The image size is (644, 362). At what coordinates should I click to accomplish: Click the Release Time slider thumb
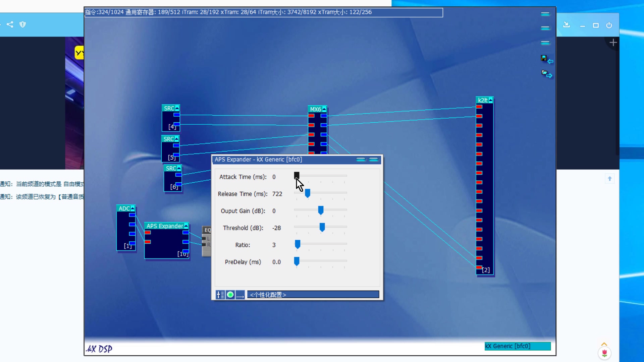308,193
